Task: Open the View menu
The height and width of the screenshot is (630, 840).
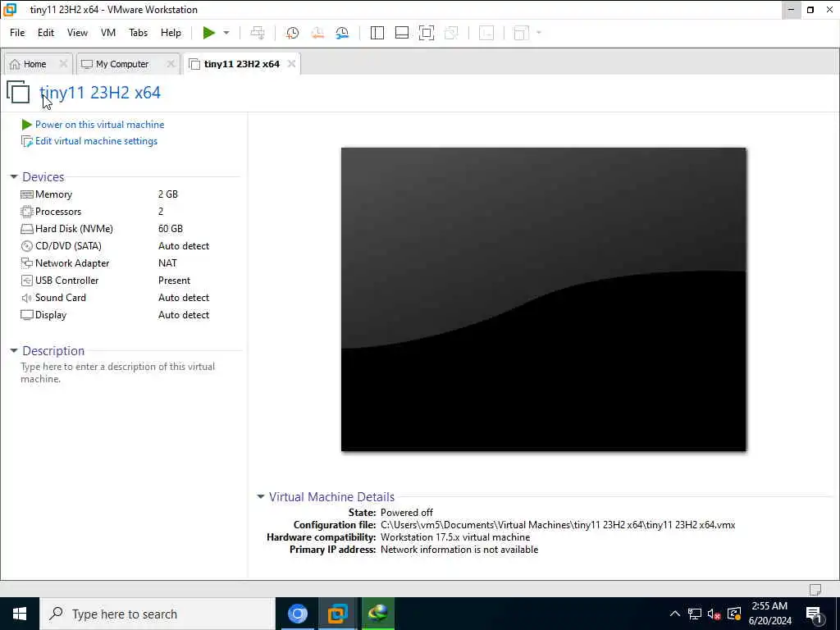Action: click(x=77, y=33)
